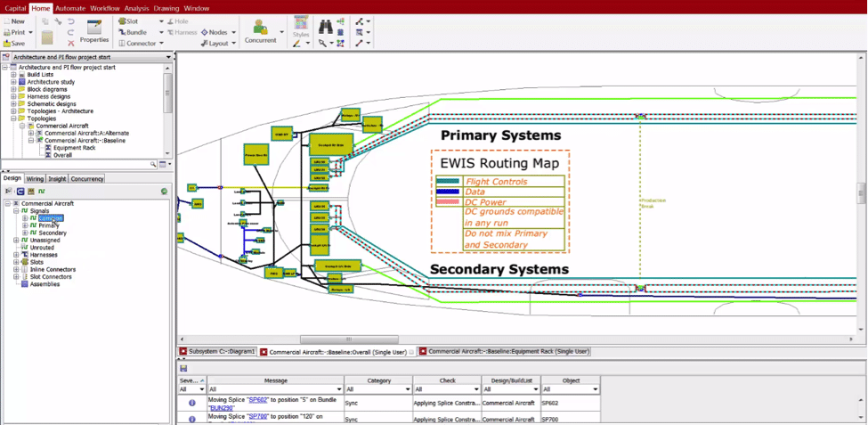
Task: Open the Equipment Rack diagram tab
Action: click(x=503, y=352)
